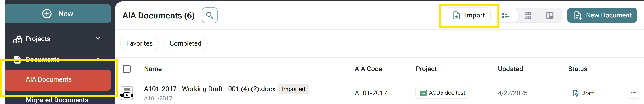The image size is (644, 104).
Task: Switch to board view layout
Action: tap(550, 16)
